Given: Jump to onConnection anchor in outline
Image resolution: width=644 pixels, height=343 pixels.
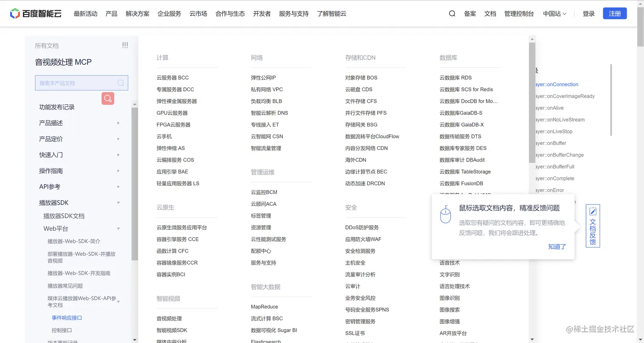Looking at the screenshot, I should 557,84.
